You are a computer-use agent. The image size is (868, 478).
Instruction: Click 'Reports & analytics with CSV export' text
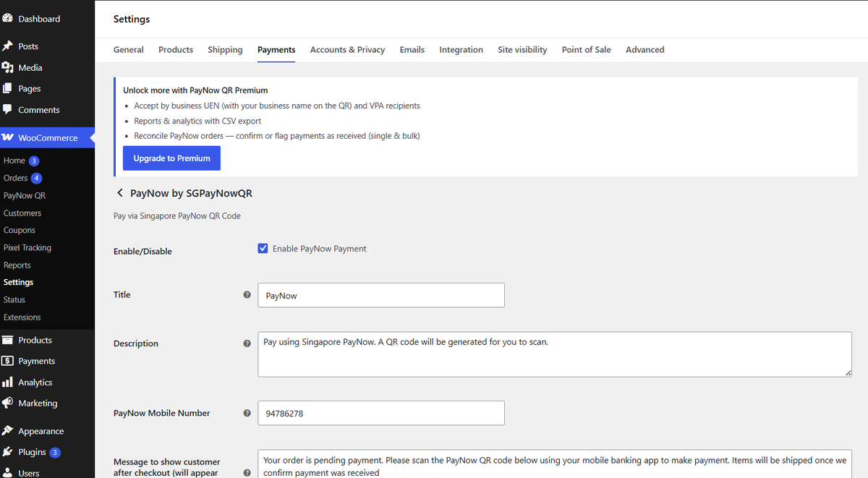(197, 121)
